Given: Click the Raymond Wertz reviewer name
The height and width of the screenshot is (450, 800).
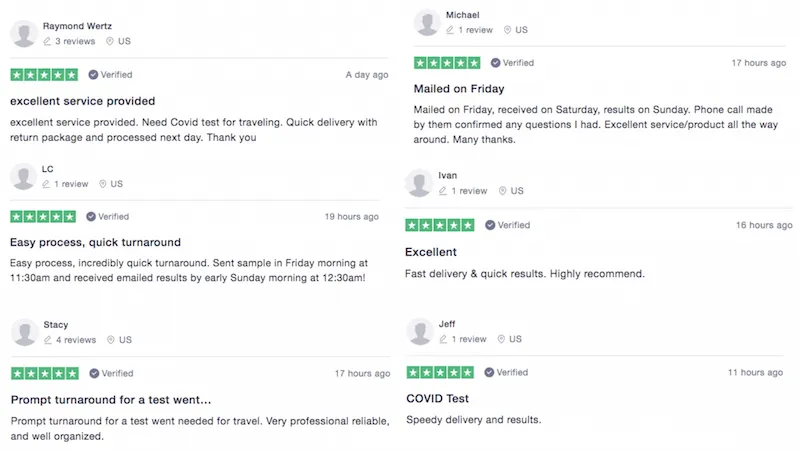Looking at the screenshot, I should pyautogui.click(x=77, y=26).
